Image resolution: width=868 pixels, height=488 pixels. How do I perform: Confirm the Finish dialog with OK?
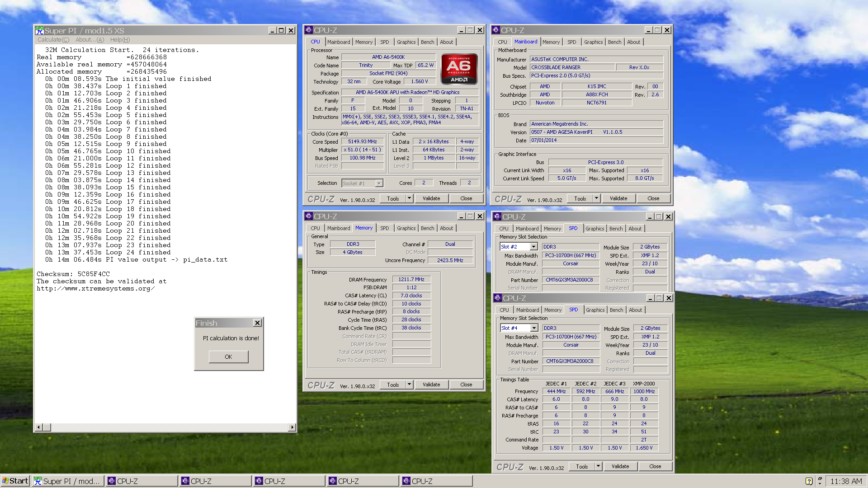(228, 357)
